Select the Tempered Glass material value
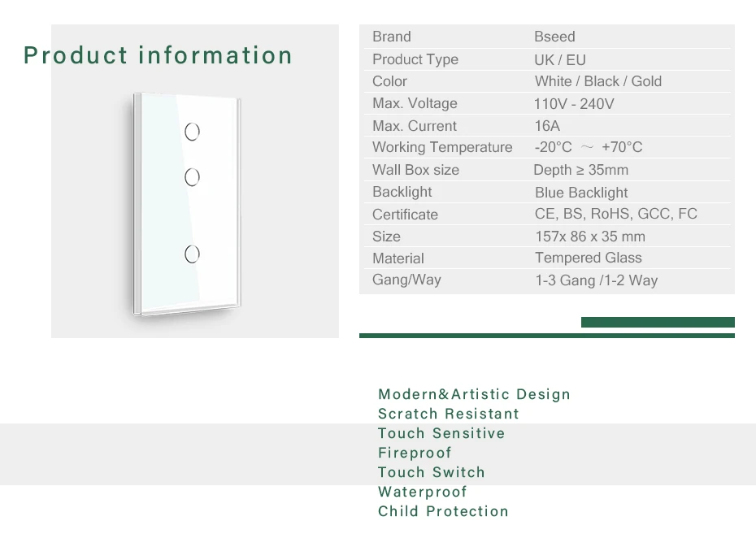756x560 pixels. (x=589, y=258)
